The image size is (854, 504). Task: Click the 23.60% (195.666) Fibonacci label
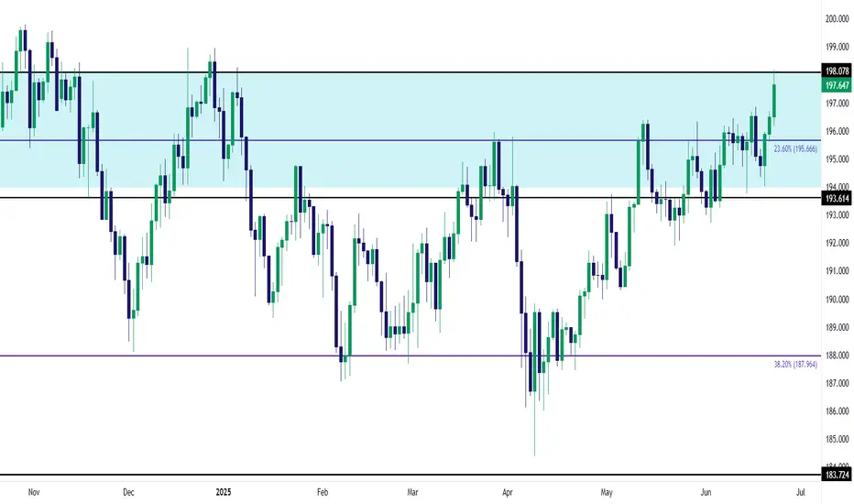coord(795,148)
